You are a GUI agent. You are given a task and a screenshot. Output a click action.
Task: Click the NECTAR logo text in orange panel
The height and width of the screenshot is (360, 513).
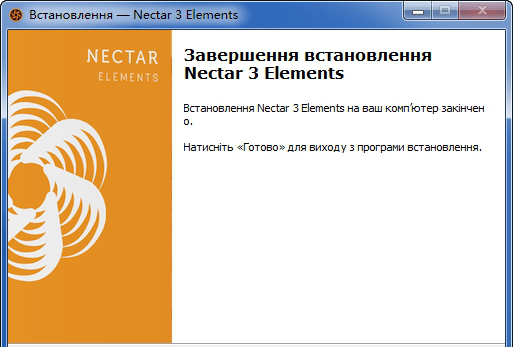122,57
